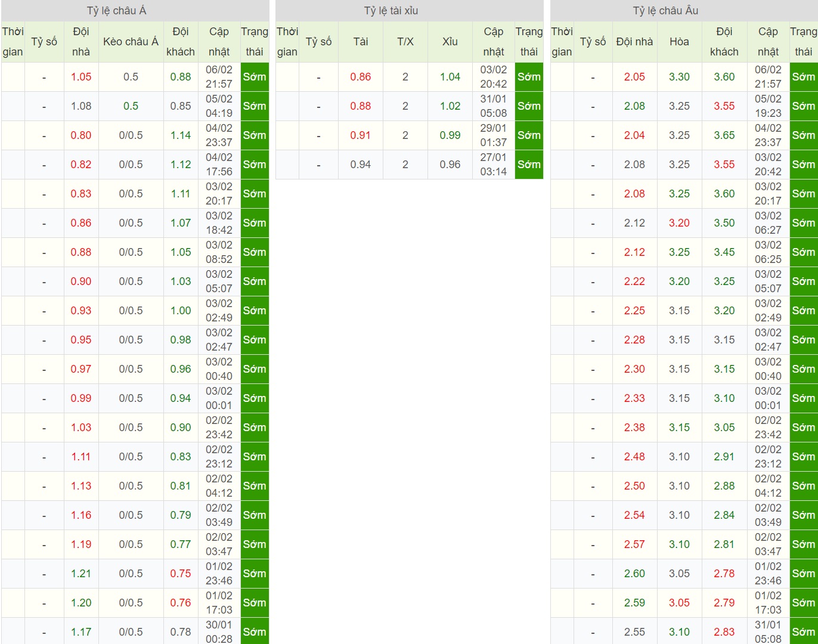This screenshot has width=818, height=644.
Task: Click "Trạng thái" header in the tài xỉu table
Action: [529, 42]
